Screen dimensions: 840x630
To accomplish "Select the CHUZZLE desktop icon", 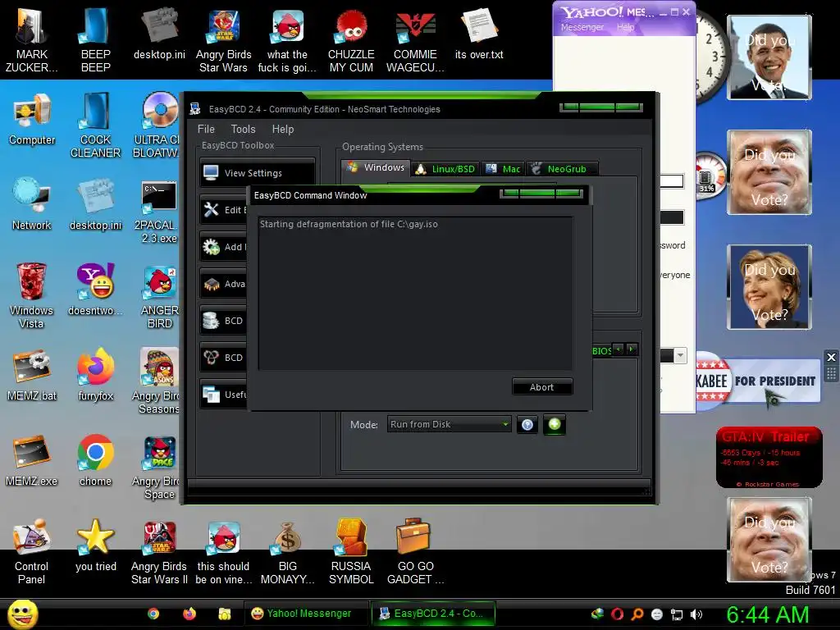I will (x=351, y=41).
